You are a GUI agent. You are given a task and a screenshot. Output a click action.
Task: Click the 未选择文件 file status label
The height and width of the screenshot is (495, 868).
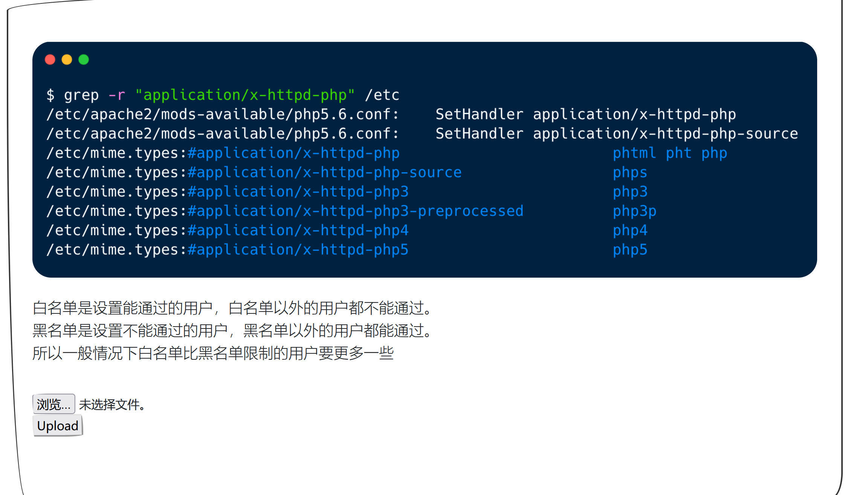(112, 405)
